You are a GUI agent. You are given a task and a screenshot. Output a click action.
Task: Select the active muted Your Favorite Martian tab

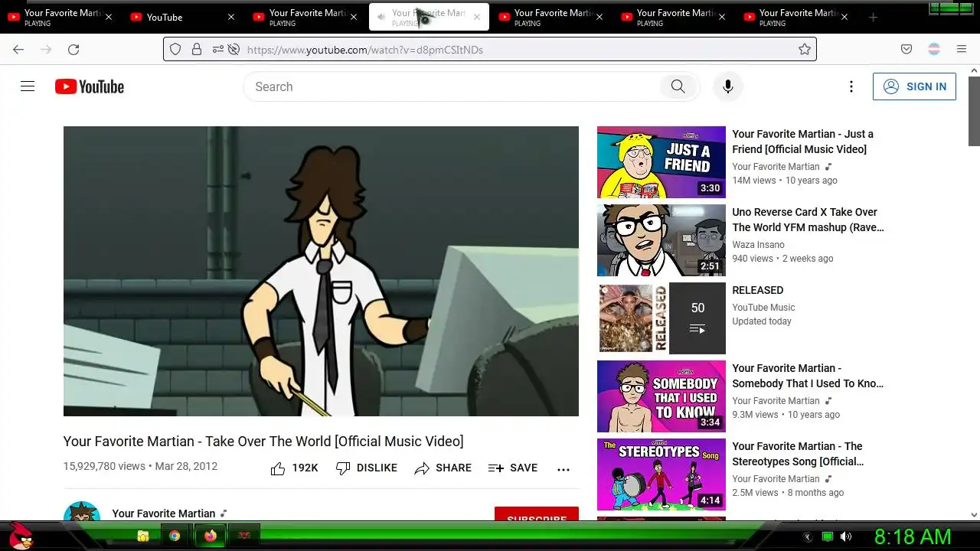429,17
